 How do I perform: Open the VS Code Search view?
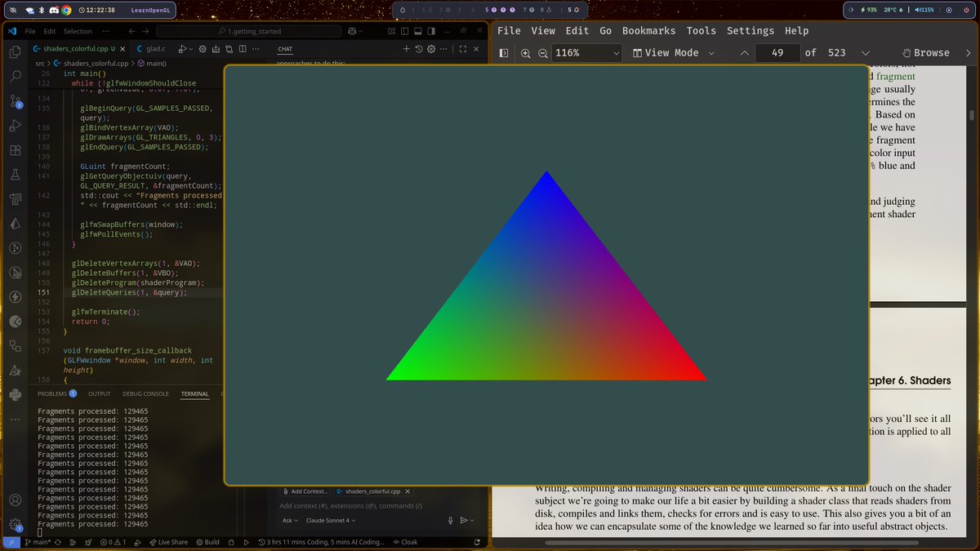coord(15,77)
